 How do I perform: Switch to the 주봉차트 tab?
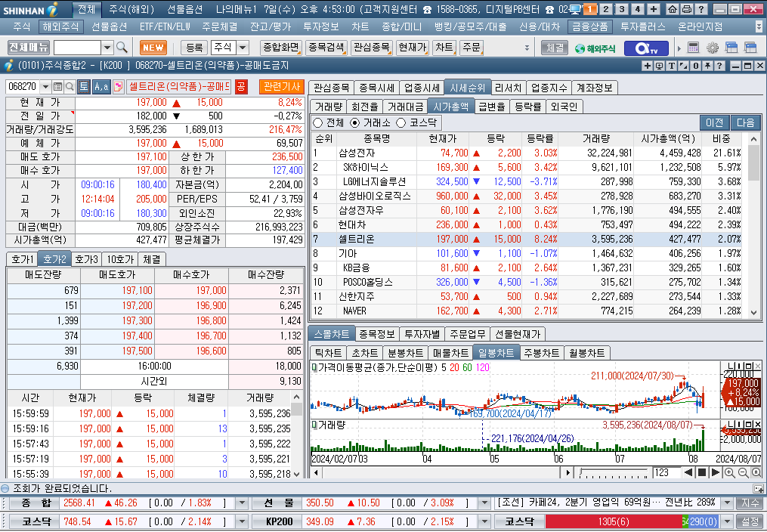[541, 353]
